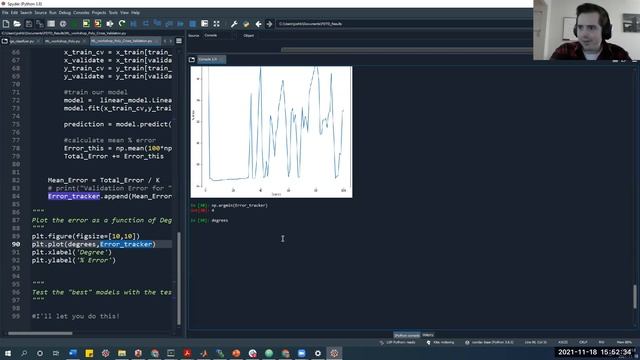Click the 'degrees' console input line
This screenshot has height=360, width=640.
tap(220, 220)
